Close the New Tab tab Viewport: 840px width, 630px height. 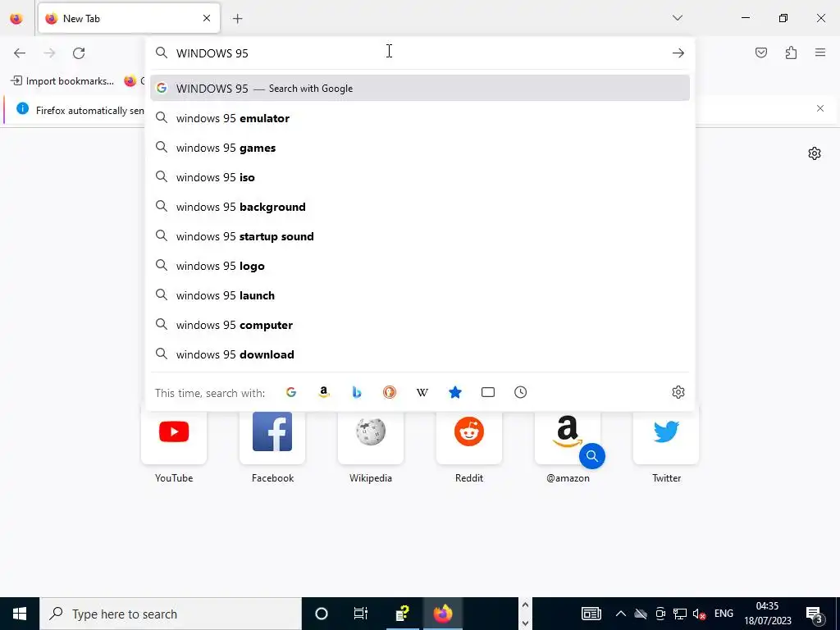coord(207,18)
